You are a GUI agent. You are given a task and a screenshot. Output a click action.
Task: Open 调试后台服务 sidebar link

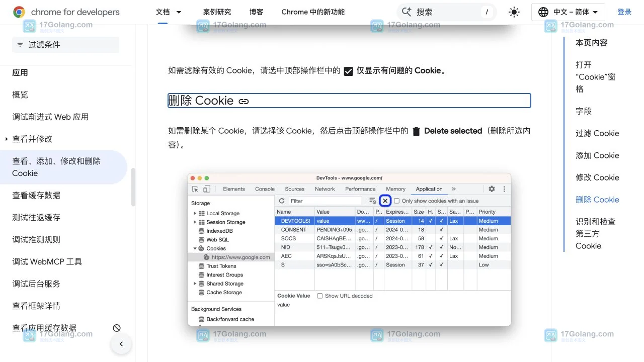(x=36, y=284)
